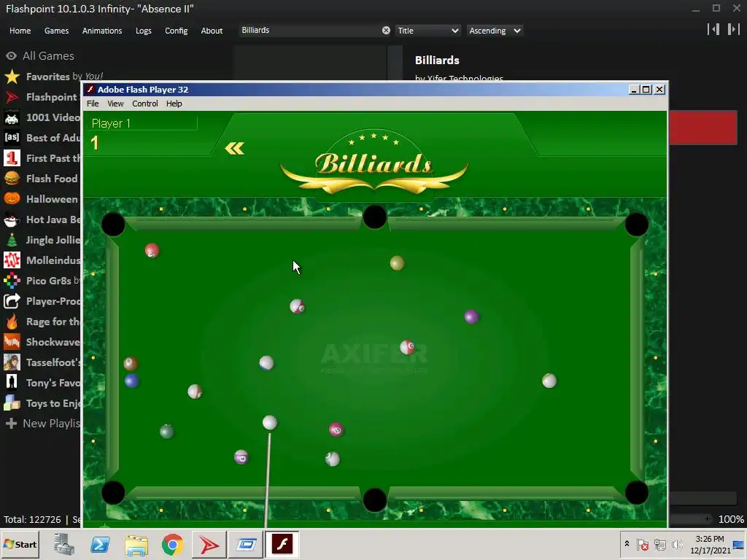Image resolution: width=747 pixels, height=560 pixels.
Task: Switch to Adobe Flash Player taskbar icon
Action: (282, 544)
